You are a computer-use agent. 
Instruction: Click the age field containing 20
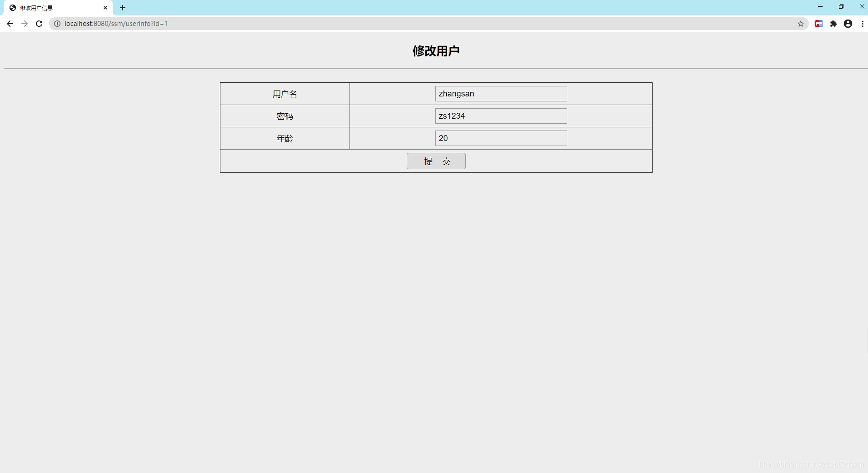coord(501,138)
